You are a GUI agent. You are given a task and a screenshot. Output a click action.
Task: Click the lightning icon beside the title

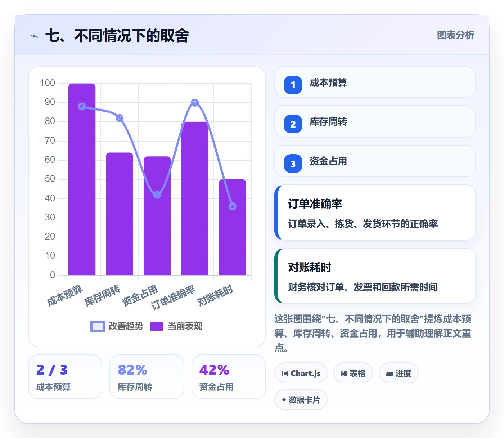pyautogui.click(x=34, y=36)
